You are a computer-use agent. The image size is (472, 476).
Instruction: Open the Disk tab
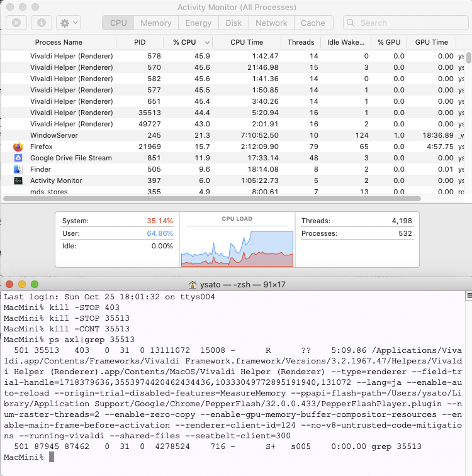click(x=233, y=23)
